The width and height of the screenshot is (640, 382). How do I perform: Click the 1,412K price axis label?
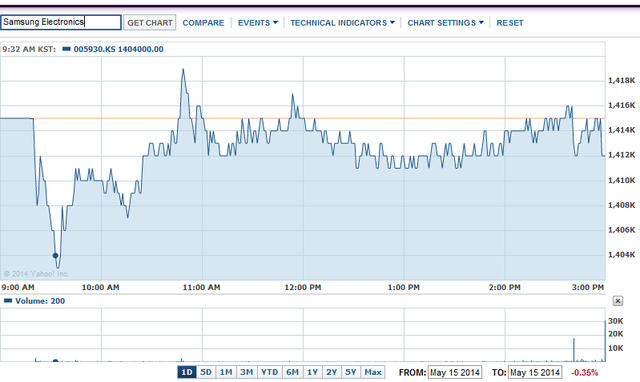coord(622,155)
